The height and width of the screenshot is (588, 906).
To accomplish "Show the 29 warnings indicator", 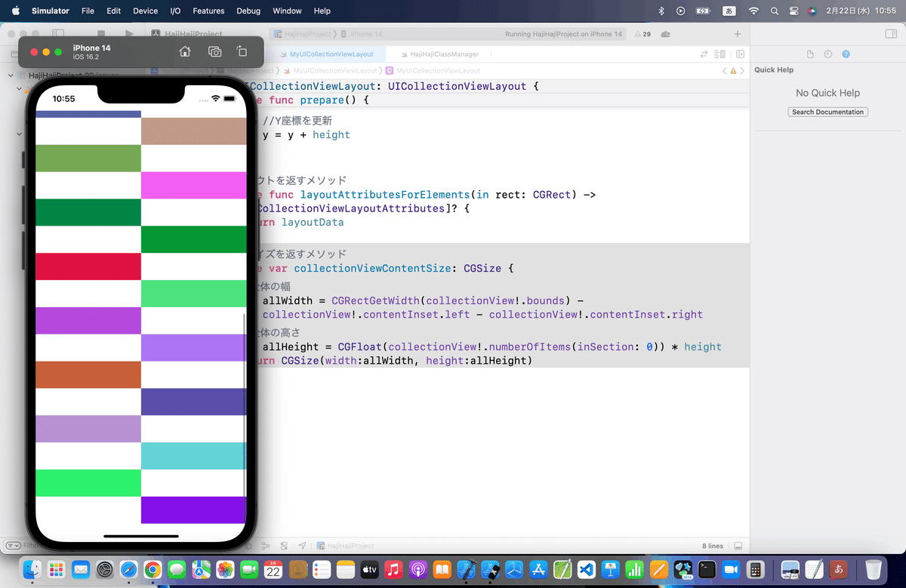I will [x=643, y=34].
